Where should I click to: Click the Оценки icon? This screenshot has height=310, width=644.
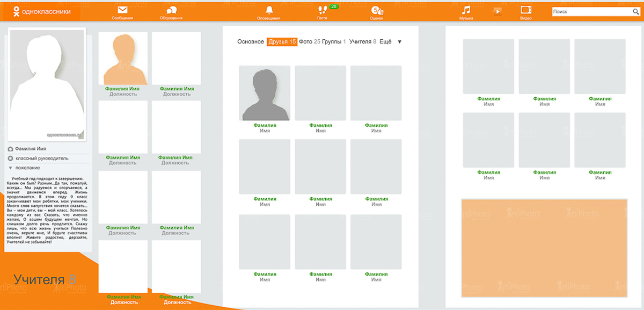[x=377, y=10]
